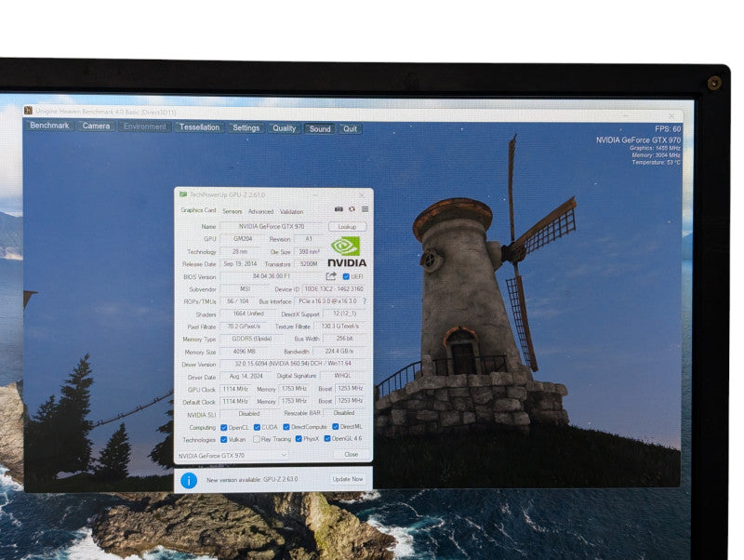Open the GPU-Z hamburger menu

click(x=365, y=209)
